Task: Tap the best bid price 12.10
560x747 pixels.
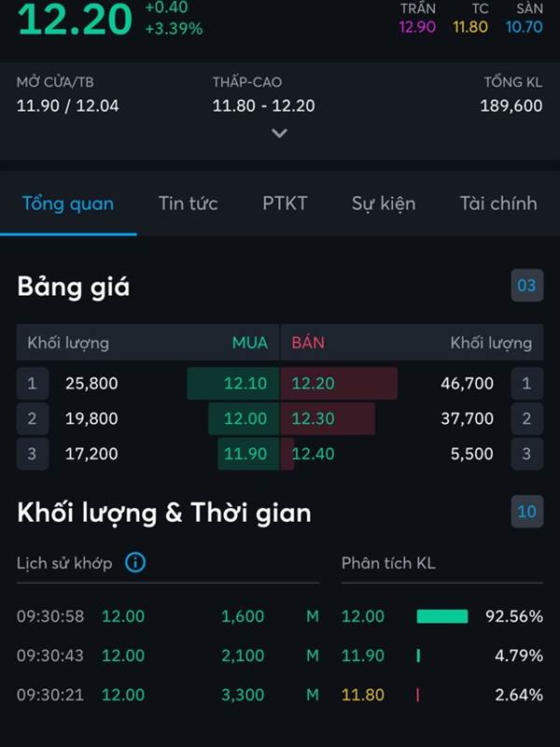Action: 245,384
